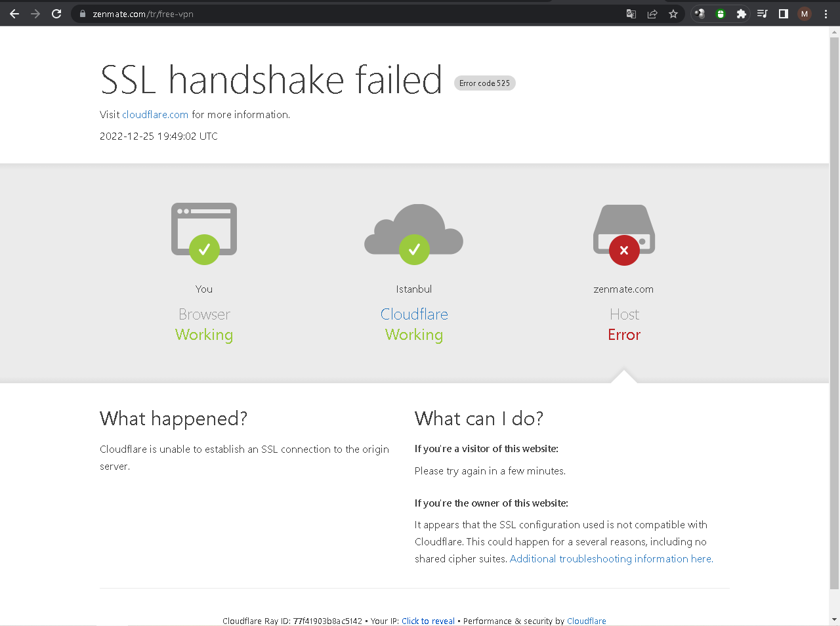The height and width of the screenshot is (626, 840).
Task: View site information via lock icon
Action: (x=83, y=14)
